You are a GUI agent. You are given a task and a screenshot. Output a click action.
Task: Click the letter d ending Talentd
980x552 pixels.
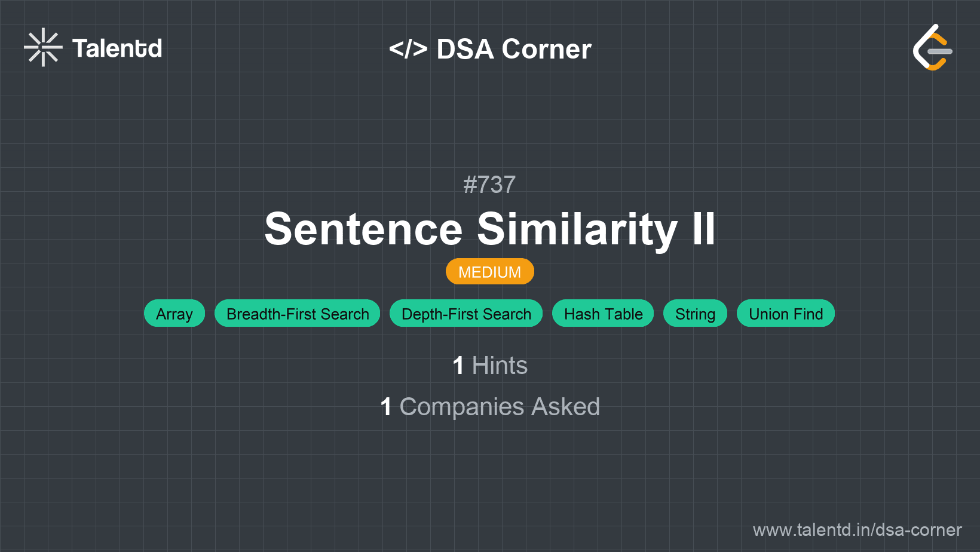tap(155, 48)
